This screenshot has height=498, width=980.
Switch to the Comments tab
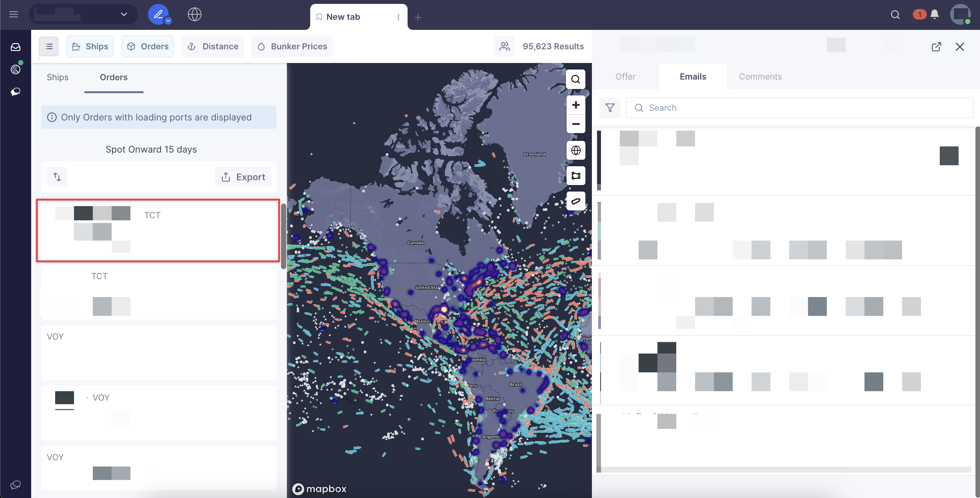pos(760,77)
